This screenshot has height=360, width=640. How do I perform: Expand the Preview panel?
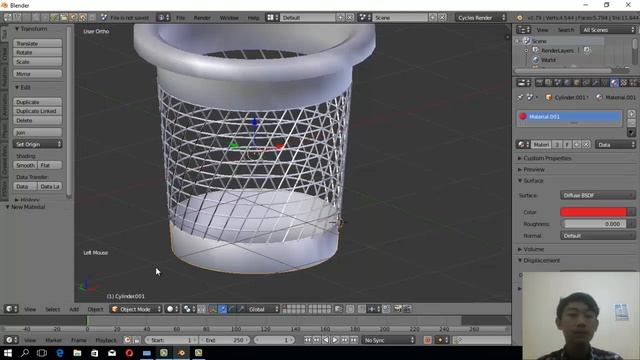(x=533, y=169)
